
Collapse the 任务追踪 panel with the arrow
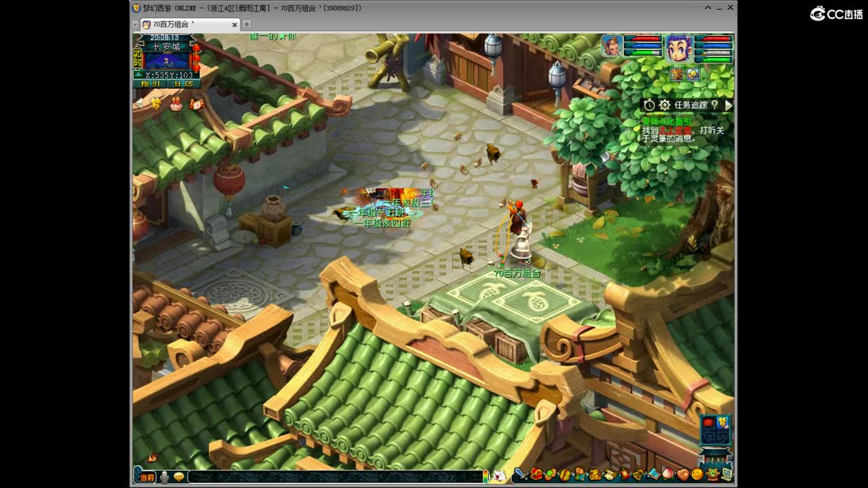[728, 105]
